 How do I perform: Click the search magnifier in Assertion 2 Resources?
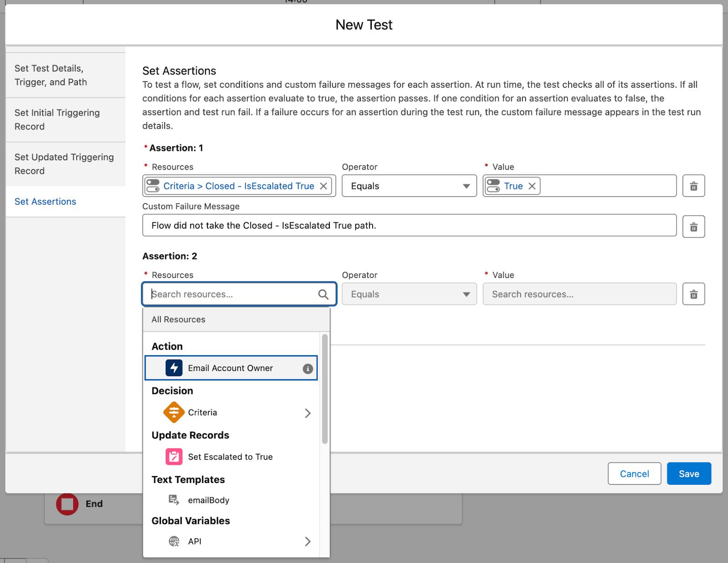[323, 294]
